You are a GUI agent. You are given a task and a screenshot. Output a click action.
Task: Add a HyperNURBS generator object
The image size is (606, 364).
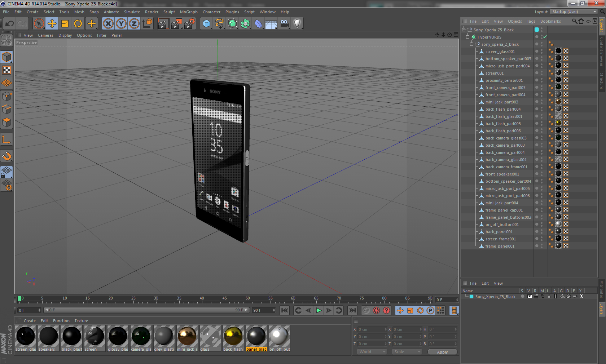click(232, 24)
